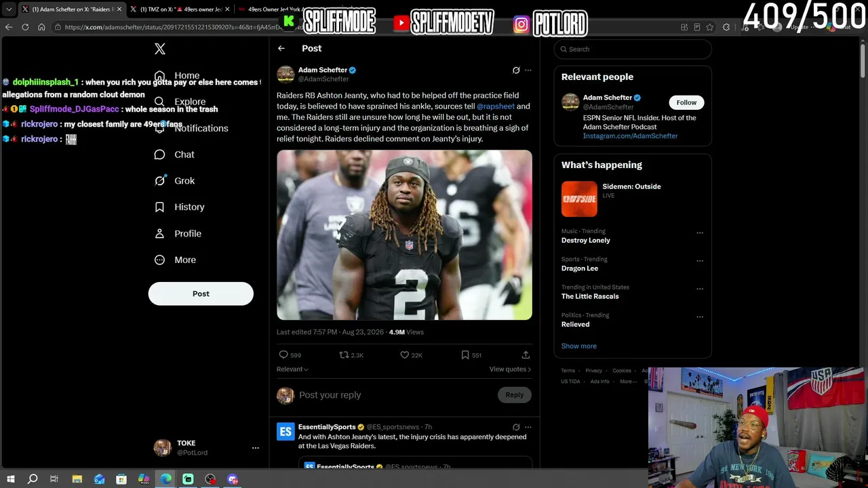The width and height of the screenshot is (868, 488).
Task: Click the X Search field
Action: pos(633,49)
